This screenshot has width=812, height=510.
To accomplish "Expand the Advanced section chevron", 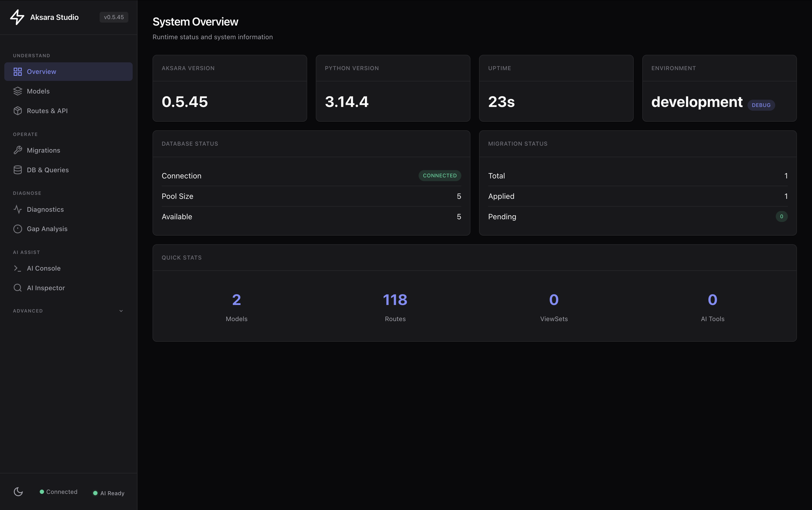I will (121, 311).
